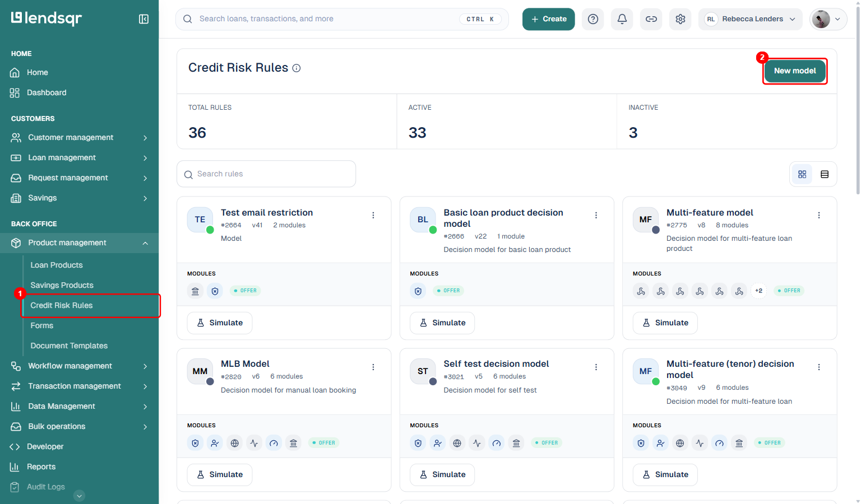
Task: Click the pulse module icon in Self test card
Action: coord(477,443)
